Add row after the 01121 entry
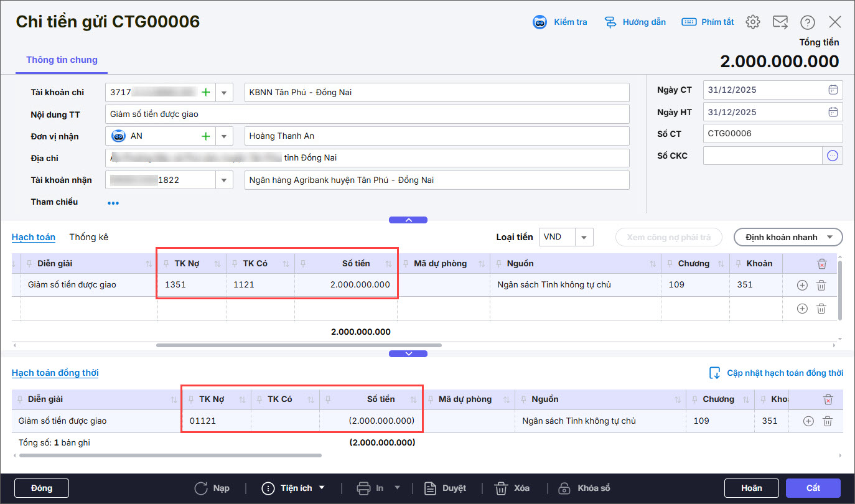 tap(808, 421)
